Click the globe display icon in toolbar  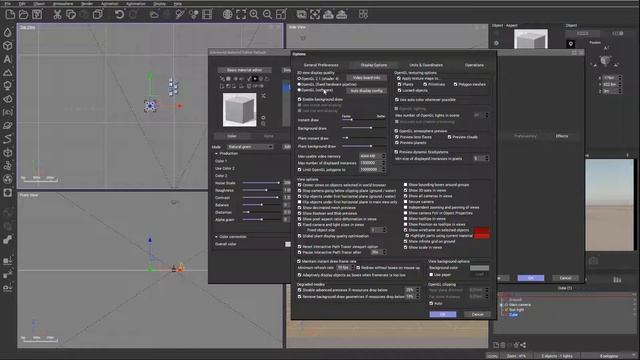(227, 15)
